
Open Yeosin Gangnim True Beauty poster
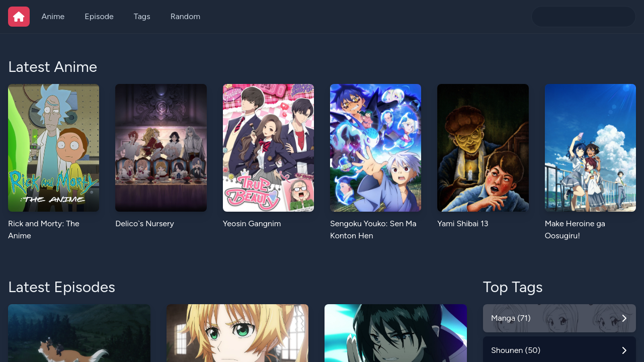268,148
